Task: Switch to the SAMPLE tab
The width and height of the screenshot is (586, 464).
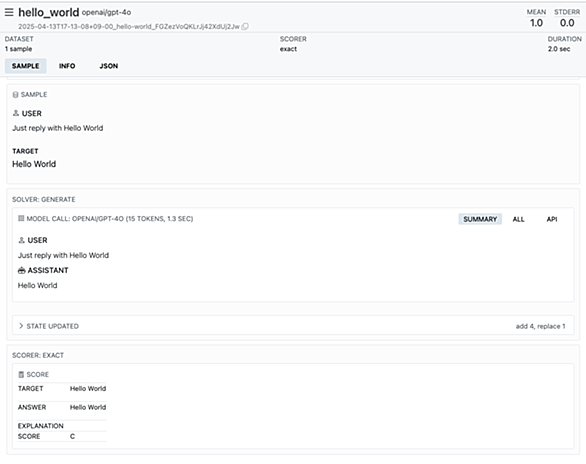Action: pos(25,66)
